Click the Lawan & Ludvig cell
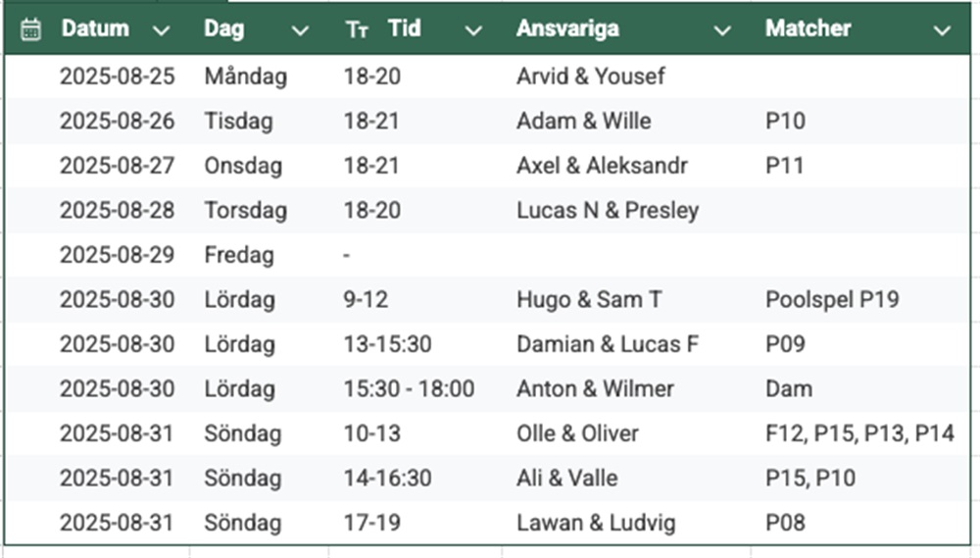Image resolution: width=980 pixels, height=558 pixels. click(x=596, y=523)
